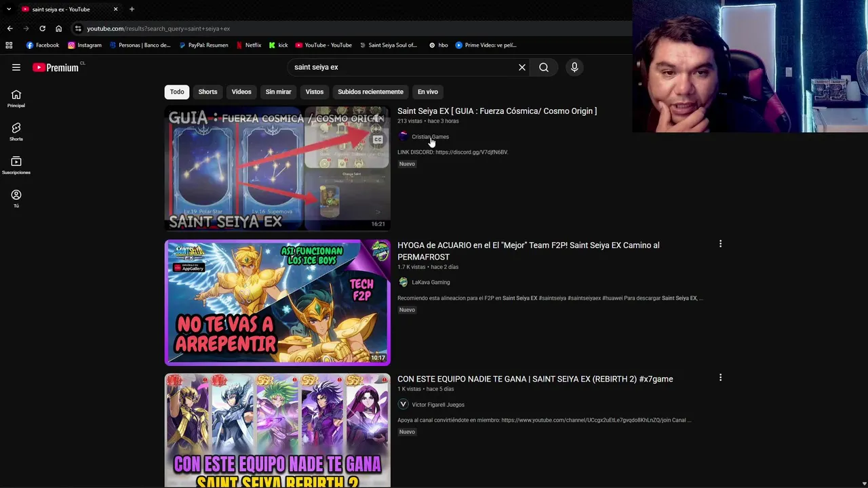This screenshot has height=488, width=868.
Task: Open the Instagram bookmark
Action: 85,45
